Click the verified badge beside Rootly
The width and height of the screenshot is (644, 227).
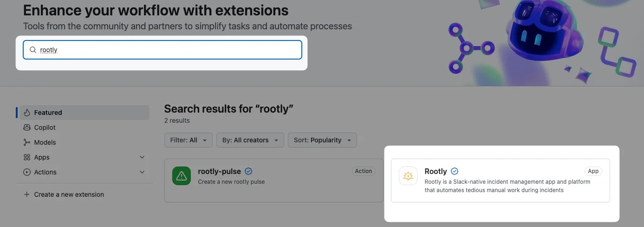coord(455,171)
